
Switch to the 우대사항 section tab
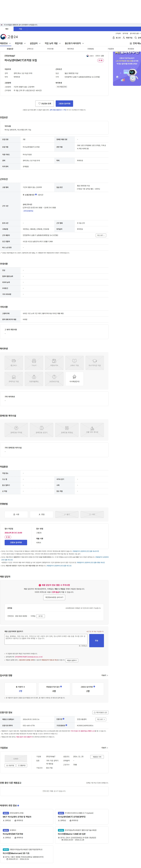[x=50, y=49]
